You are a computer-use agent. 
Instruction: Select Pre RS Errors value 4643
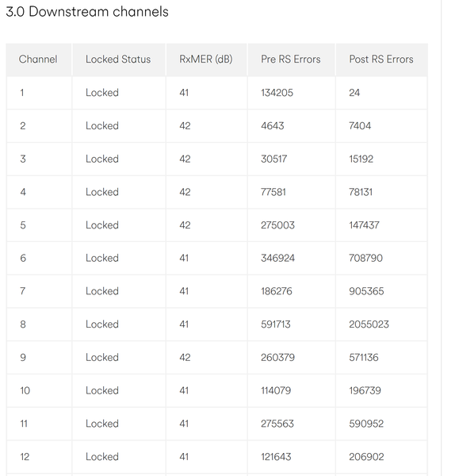(x=273, y=125)
